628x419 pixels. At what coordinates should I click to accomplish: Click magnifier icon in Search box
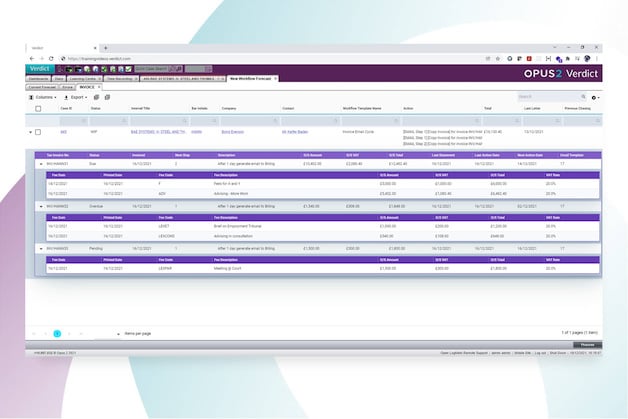584,97
